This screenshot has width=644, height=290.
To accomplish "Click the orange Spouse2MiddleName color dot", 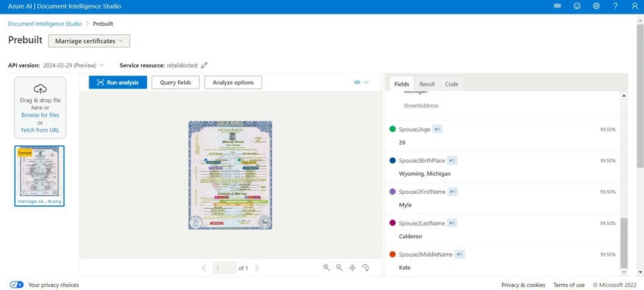I will (392, 254).
